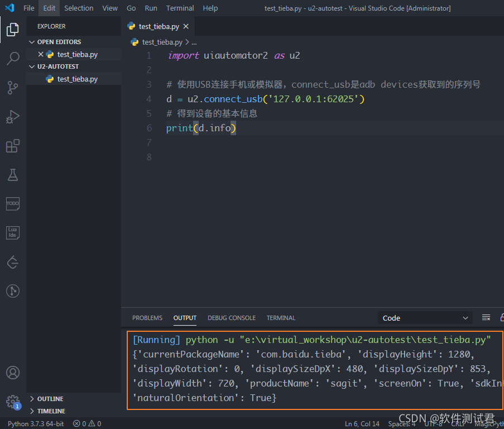Switch to the TERMINAL panel tab
504x429 pixels.
281,318
